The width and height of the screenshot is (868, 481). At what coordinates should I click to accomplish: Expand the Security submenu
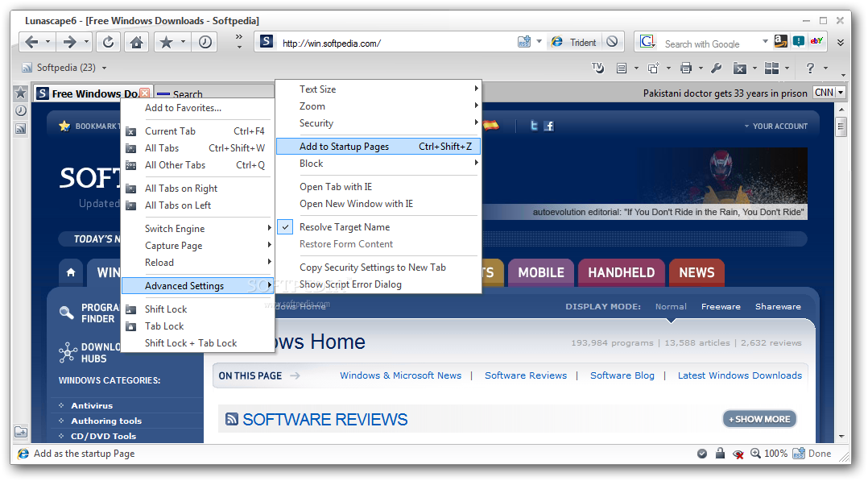coord(378,123)
